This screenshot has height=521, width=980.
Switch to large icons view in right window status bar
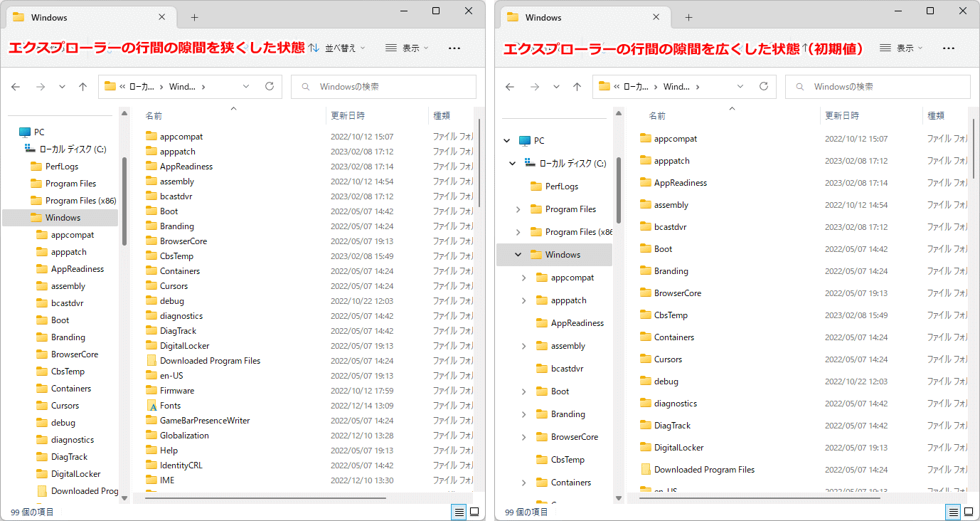click(969, 512)
